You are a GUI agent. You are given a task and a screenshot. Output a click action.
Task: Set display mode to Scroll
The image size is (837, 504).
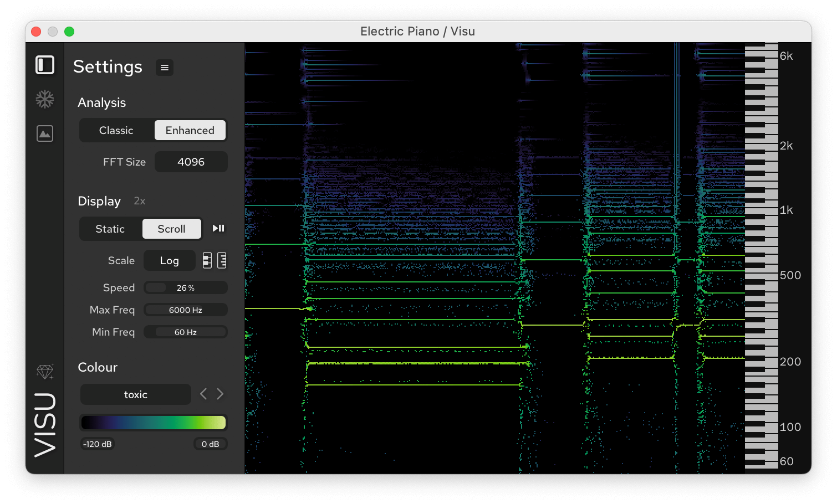171,229
